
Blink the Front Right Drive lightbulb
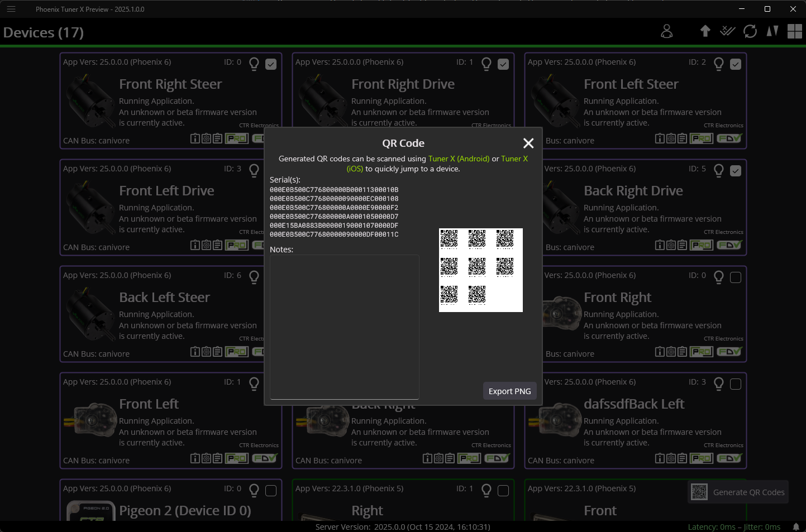point(487,64)
